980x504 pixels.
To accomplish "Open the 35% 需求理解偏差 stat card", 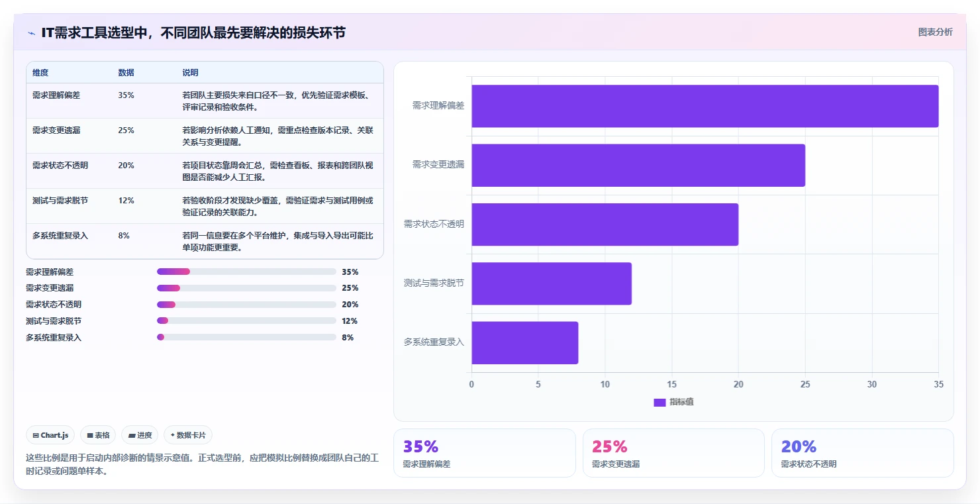I will tap(484, 453).
